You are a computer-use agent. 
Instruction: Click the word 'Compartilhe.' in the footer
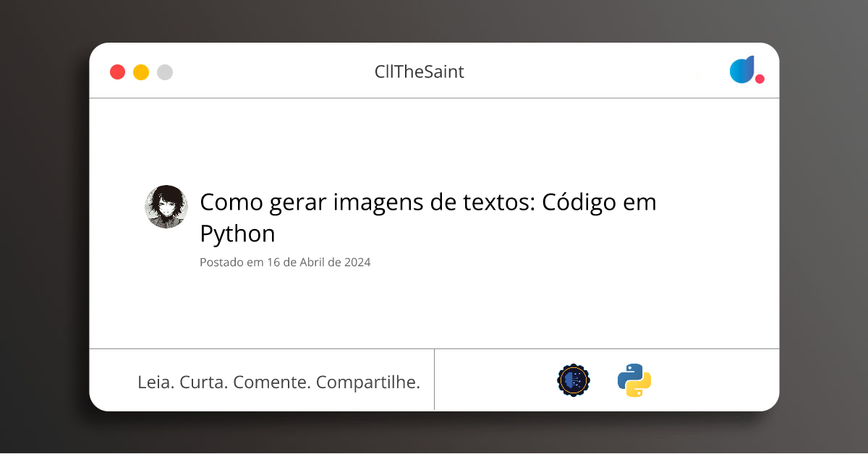coord(368,382)
